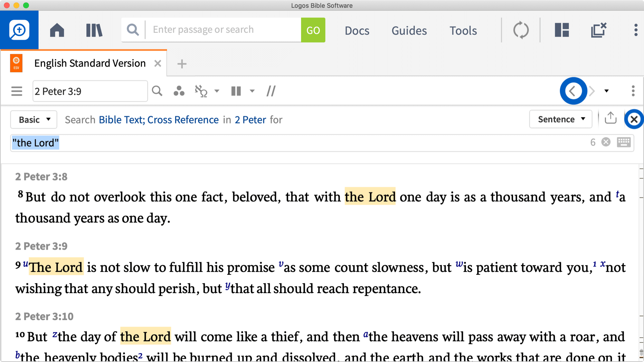Add a new tab with plus

coord(182,64)
